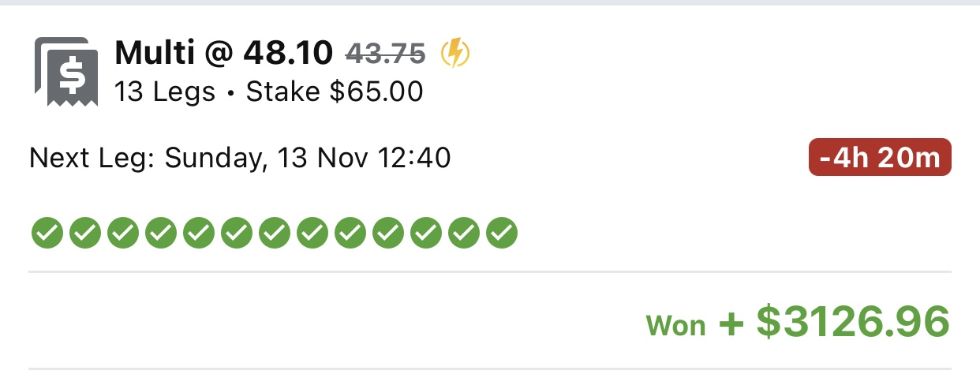Select the thirteenth and last leg checkmark
Image resolution: width=980 pixels, height=374 pixels.
pyautogui.click(x=502, y=232)
